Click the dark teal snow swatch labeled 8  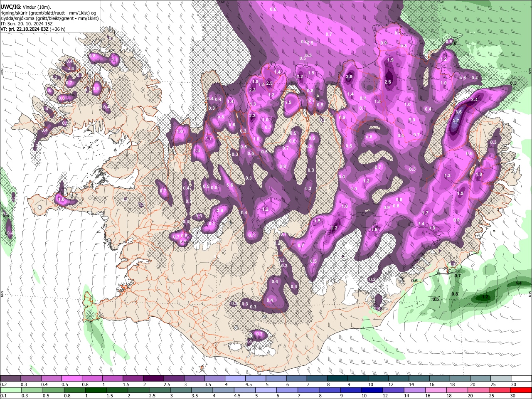coord(337,379)
